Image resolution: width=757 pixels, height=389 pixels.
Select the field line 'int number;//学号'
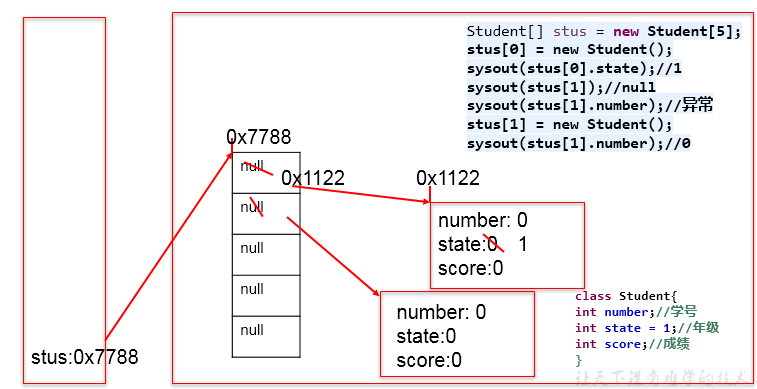[636, 312]
